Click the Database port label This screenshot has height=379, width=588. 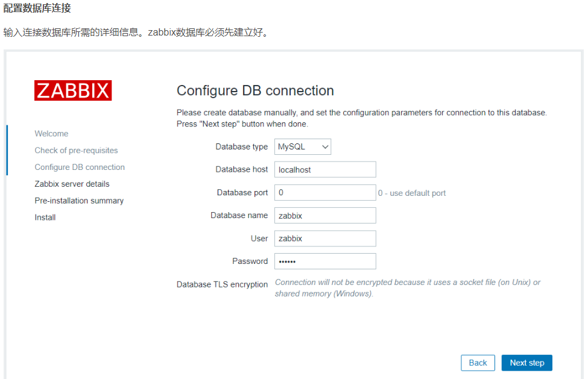click(x=242, y=192)
